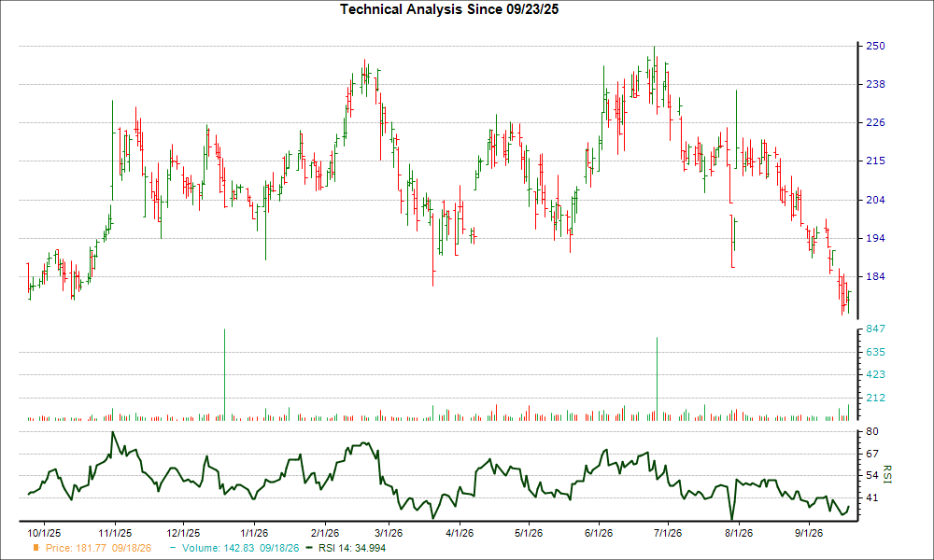Viewport: 934px width, 560px height.
Task: Click the dark green RSI legend line
Action: point(309,548)
